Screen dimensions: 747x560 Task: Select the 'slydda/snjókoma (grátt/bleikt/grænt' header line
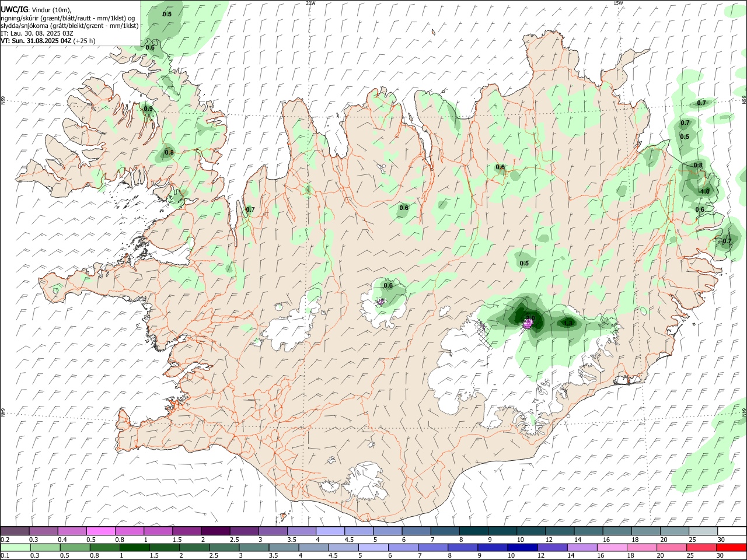(69, 26)
